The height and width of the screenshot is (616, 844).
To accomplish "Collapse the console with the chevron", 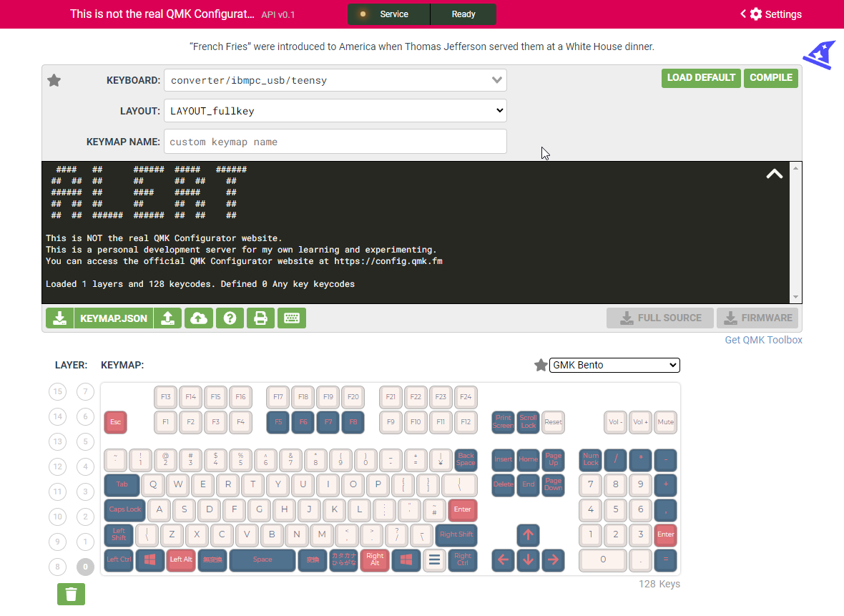I will pyautogui.click(x=774, y=174).
